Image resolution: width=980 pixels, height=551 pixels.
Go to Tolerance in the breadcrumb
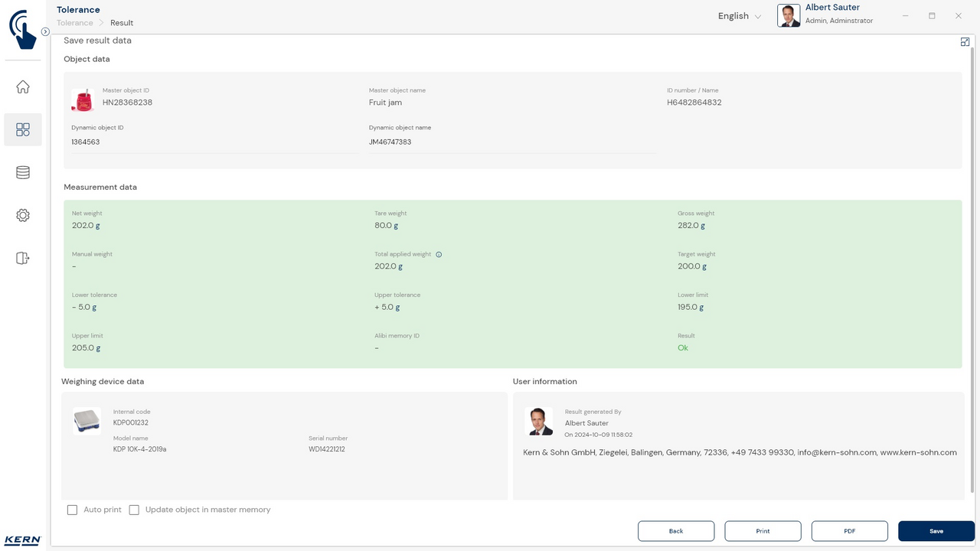pos(75,23)
